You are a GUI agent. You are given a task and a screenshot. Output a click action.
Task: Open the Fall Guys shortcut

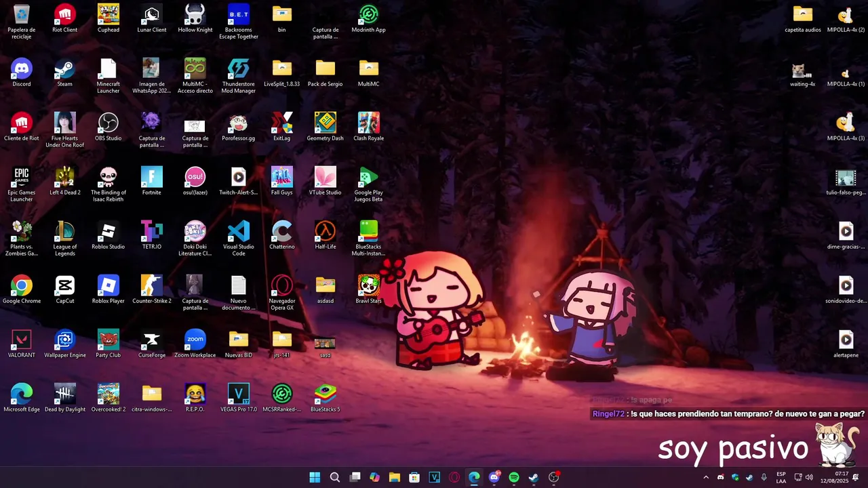[282, 181]
